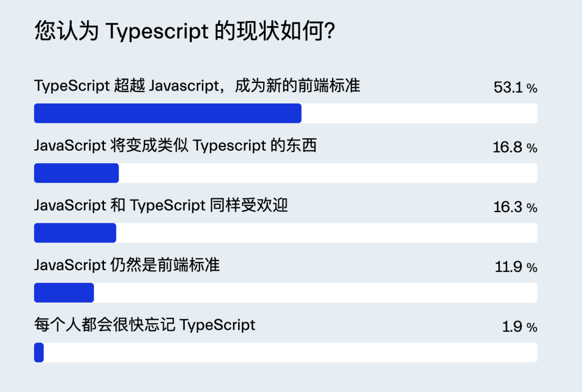The image size is (582, 392).
Task: Select "JavaScript 将变成类似 Typescript 的东西" label
Action: [176, 145]
